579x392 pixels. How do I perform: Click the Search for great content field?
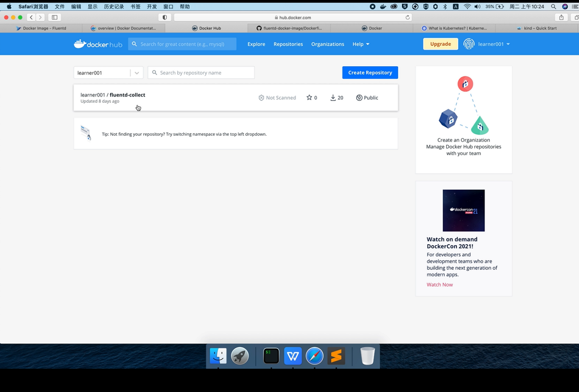pos(182,44)
